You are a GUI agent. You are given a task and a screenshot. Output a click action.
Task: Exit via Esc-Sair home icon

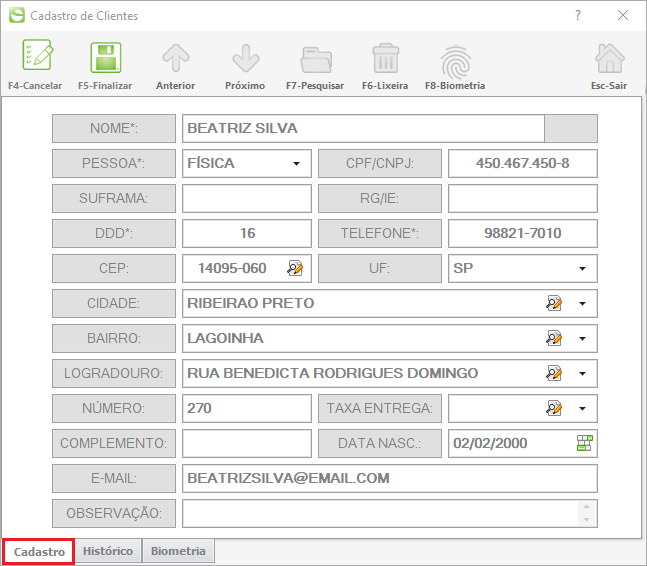[609, 58]
